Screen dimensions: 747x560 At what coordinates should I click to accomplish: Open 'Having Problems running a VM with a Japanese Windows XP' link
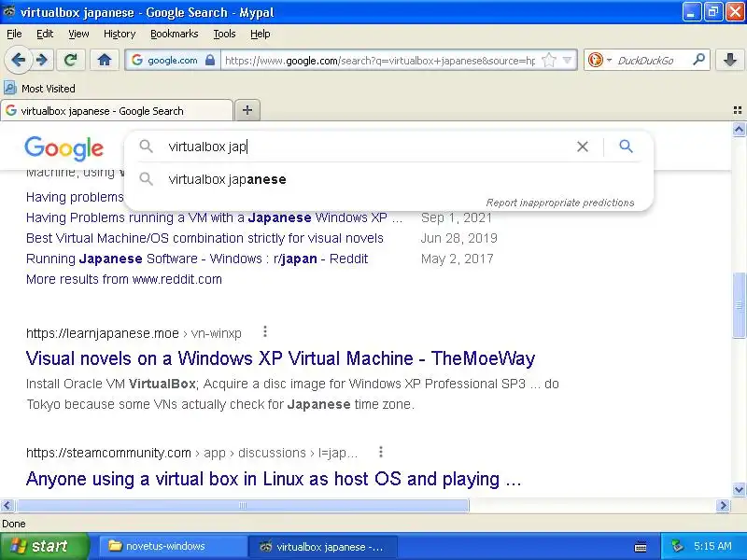click(x=215, y=217)
